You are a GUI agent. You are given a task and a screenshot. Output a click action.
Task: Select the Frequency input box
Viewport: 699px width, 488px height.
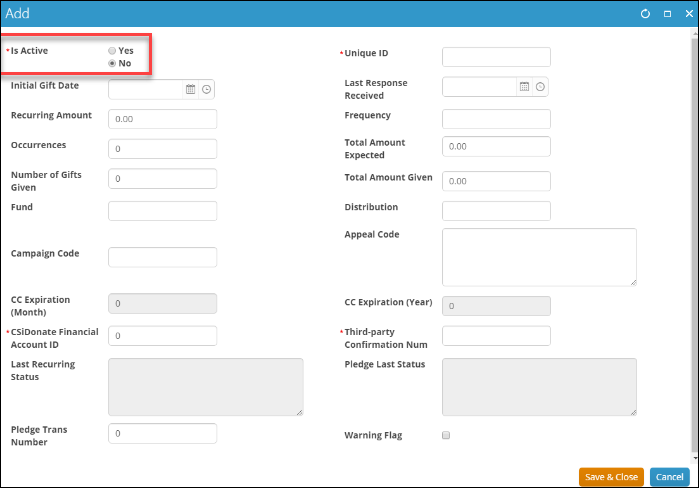pos(496,119)
